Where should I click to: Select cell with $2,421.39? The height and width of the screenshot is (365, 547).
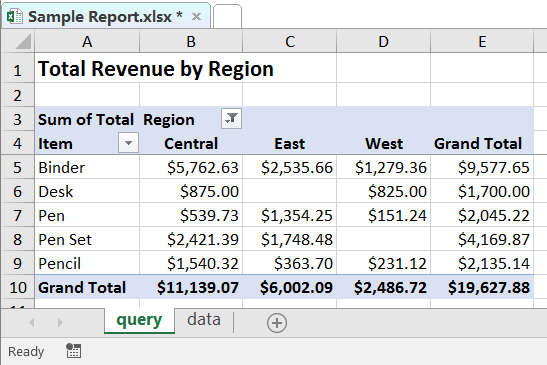[191, 239]
